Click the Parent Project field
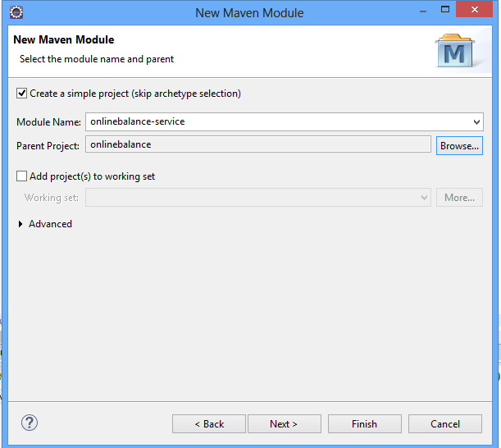Screen dimensions: 501x448 point(258,144)
